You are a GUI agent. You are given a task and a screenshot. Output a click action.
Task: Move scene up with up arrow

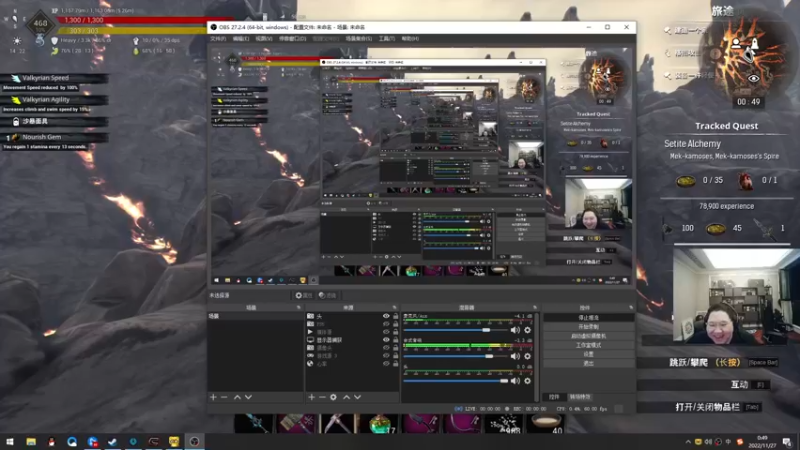click(x=237, y=397)
